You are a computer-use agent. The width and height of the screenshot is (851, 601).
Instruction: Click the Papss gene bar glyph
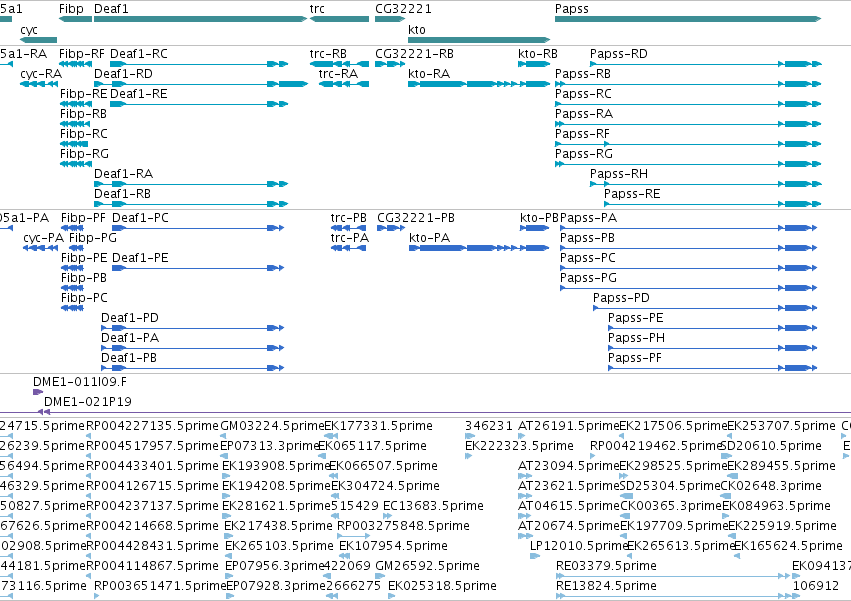click(688, 19)
